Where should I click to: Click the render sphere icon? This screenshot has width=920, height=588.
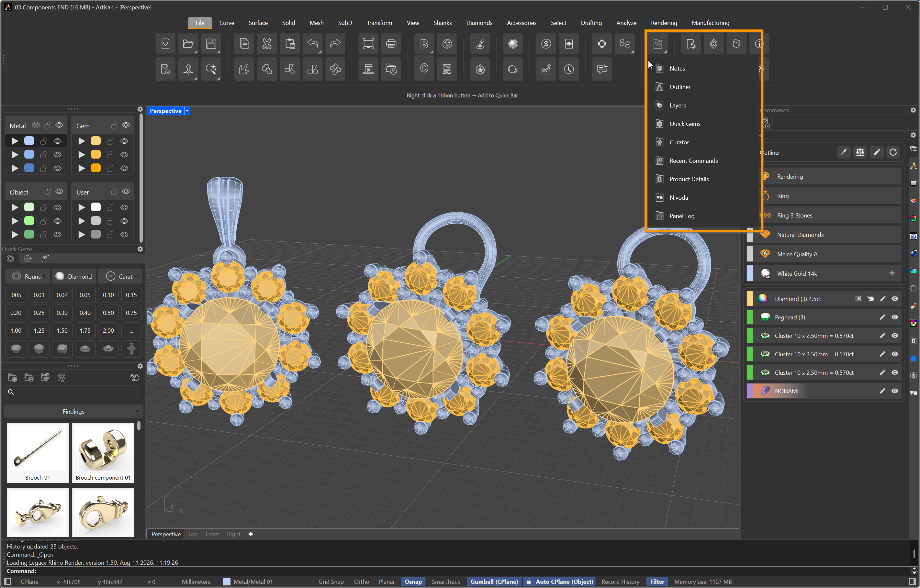click(513, 44)
